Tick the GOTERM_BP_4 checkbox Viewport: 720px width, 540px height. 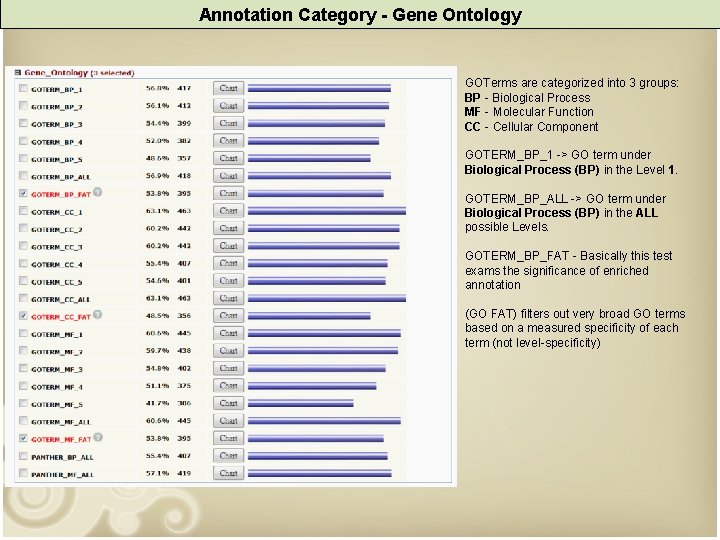(x=23, y=141)
